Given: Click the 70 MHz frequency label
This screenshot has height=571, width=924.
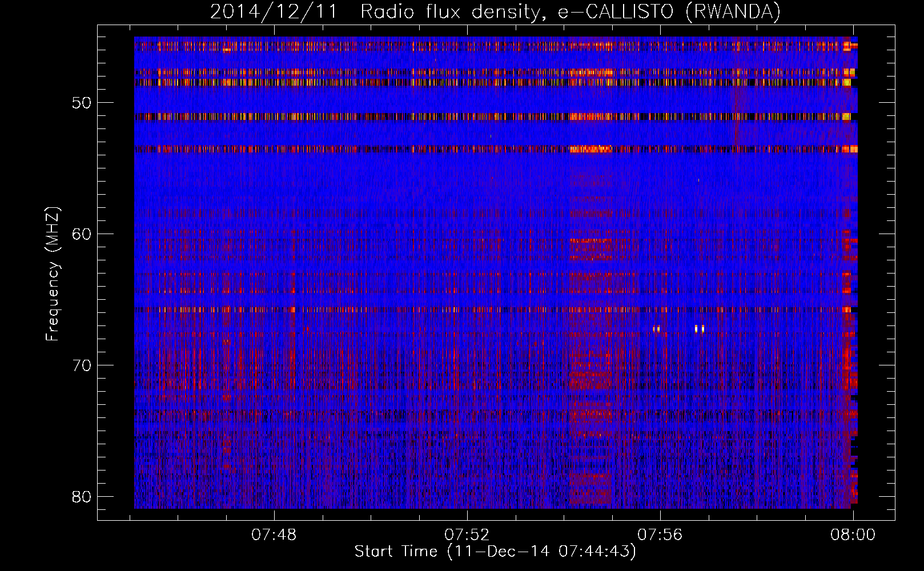Looking at the screenshot, I should [x=82, y=365].
